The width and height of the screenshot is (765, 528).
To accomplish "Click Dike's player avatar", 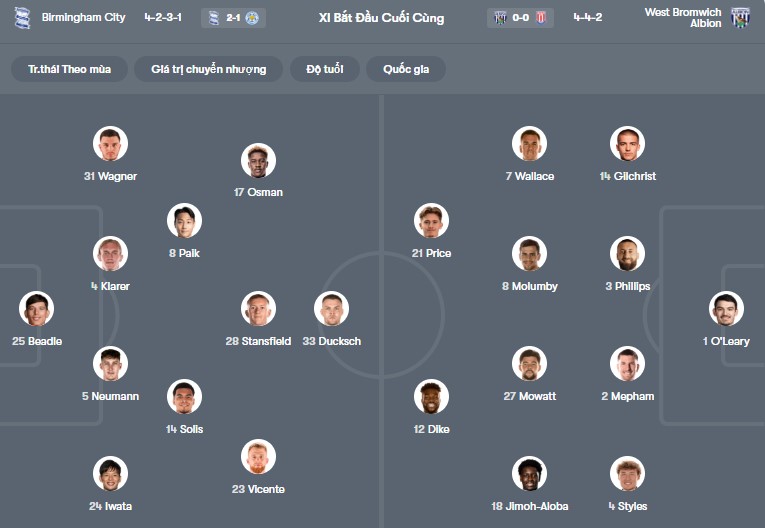I will click(x=431, y=397).
